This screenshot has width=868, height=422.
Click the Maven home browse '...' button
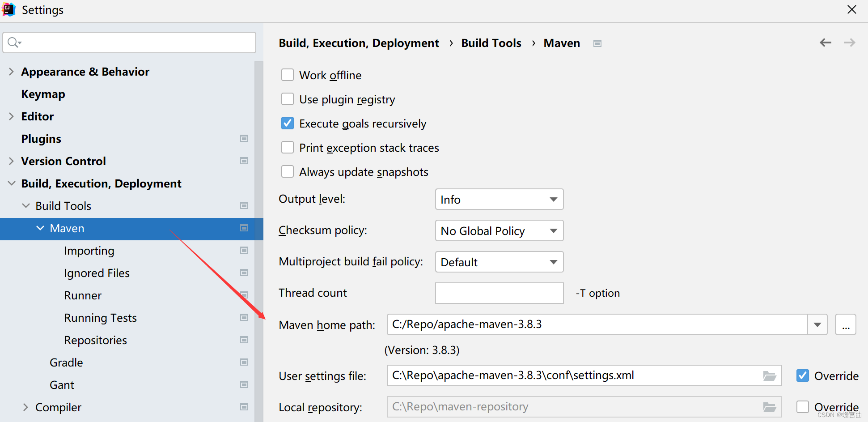pos(845,324)
